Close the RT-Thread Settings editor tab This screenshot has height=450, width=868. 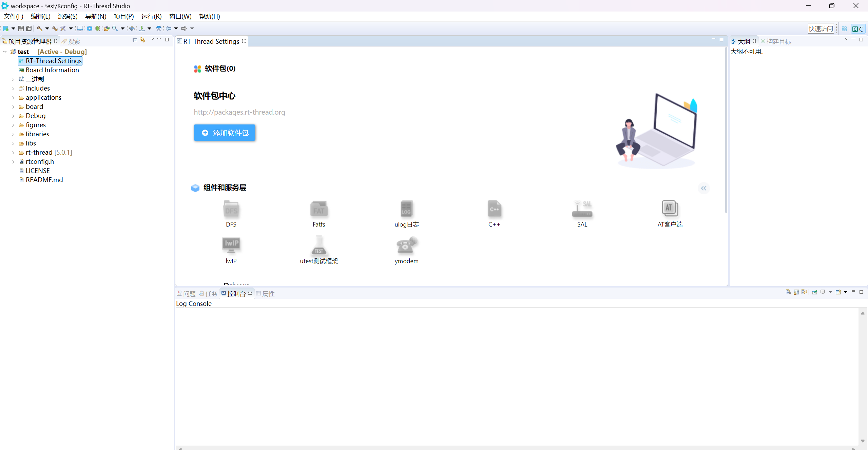tap(244, 41)
